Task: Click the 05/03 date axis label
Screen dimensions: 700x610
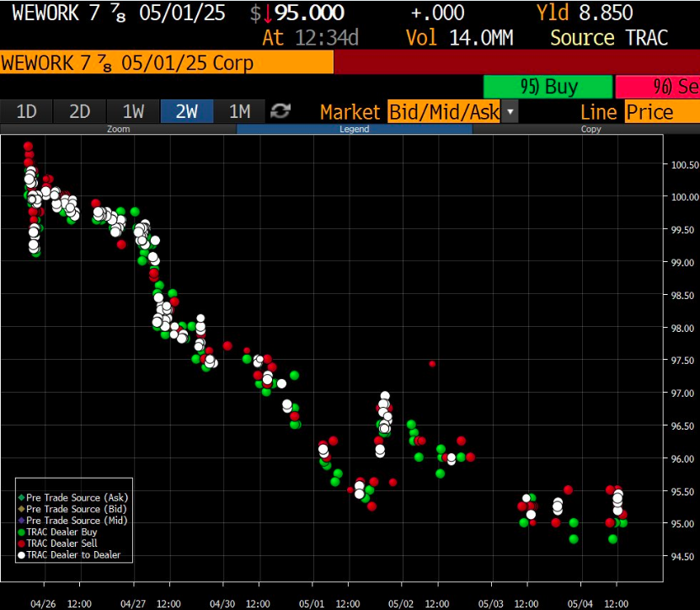Action: [490, 604]
